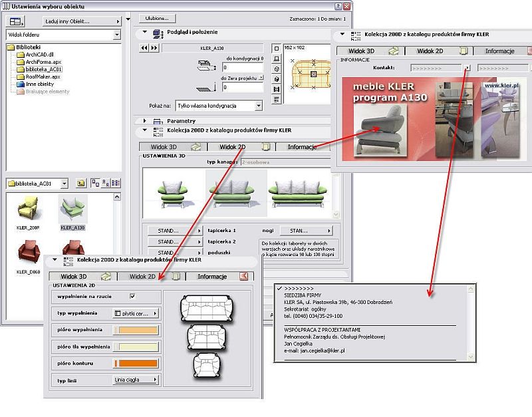
Task: Click the www.kler.pl link in banner
Action: [x=502, y=86]
